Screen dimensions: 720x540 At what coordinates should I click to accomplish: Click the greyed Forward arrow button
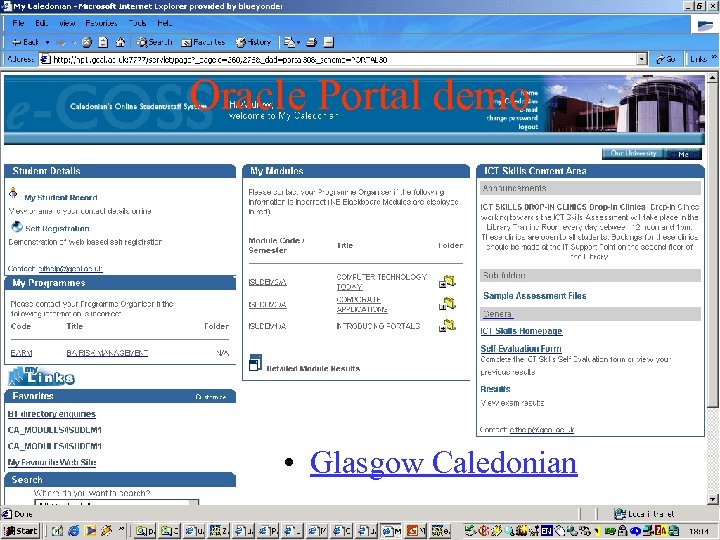(x=61, y=42)
